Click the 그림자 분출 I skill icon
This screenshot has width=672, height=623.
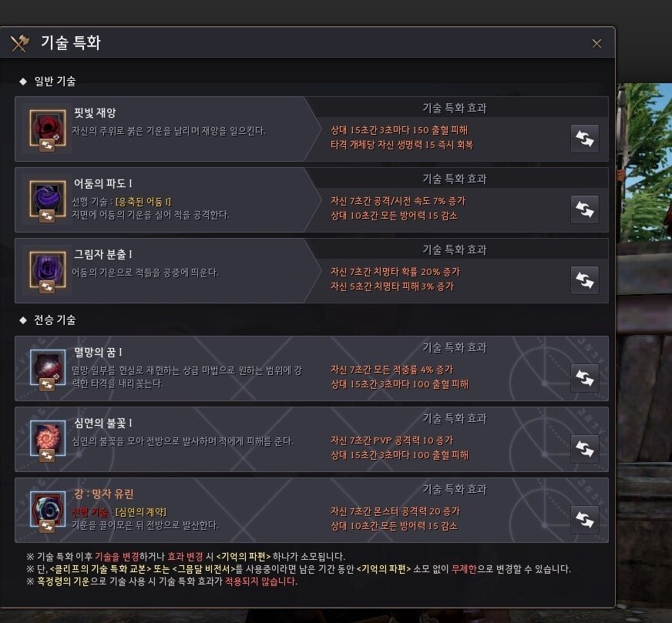[x=48, y=270]
